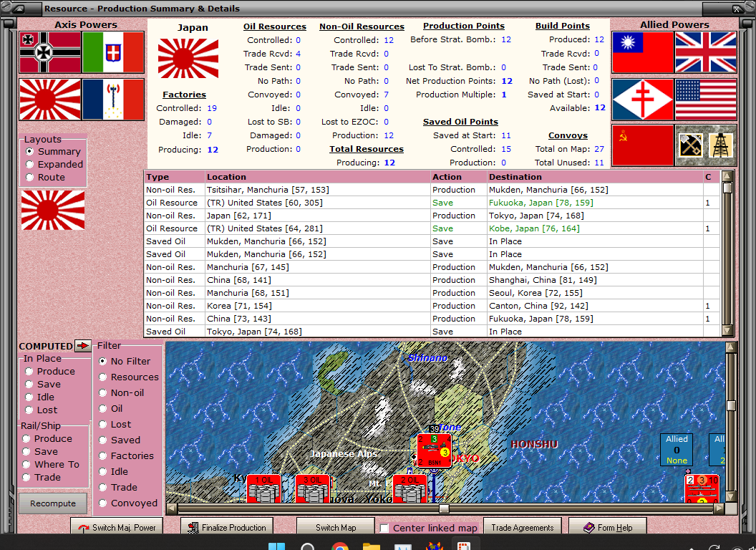Screen dimensions: 756x550
Task: Select In Place Idle option
Action: (29, 397)
